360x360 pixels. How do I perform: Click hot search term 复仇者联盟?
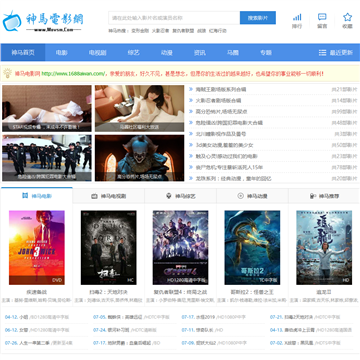183,31
